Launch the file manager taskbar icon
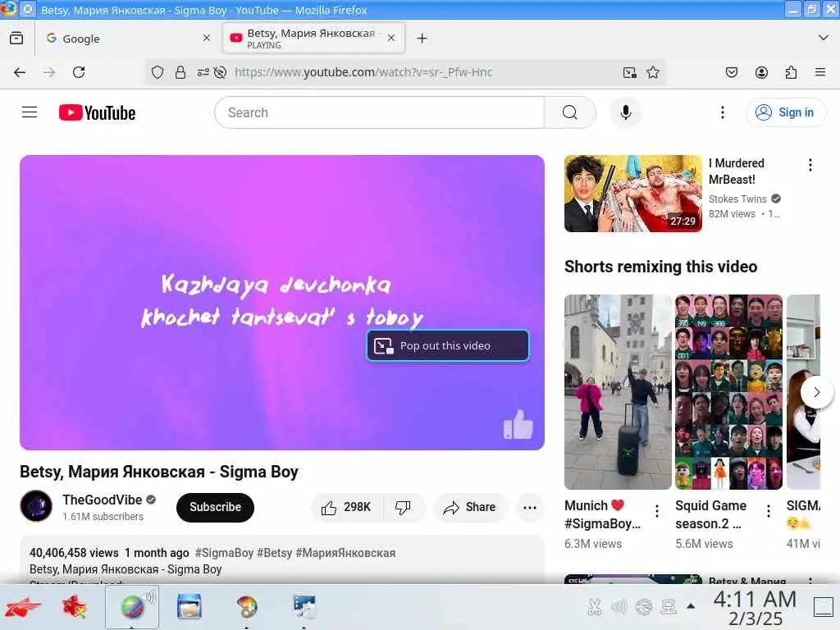840x630 pixels. pos(189,607)
